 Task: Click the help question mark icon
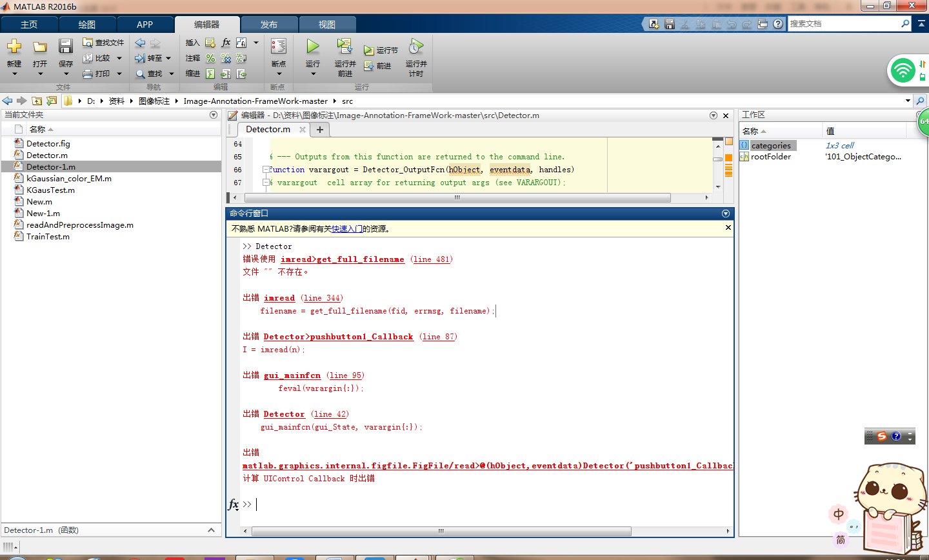[x=778, y=24]
